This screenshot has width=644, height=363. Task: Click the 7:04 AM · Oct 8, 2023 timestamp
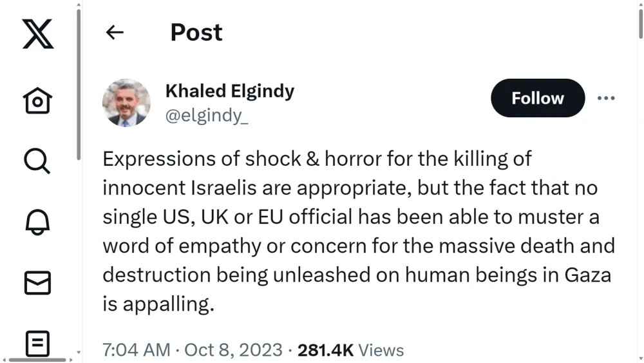(193, 350)
